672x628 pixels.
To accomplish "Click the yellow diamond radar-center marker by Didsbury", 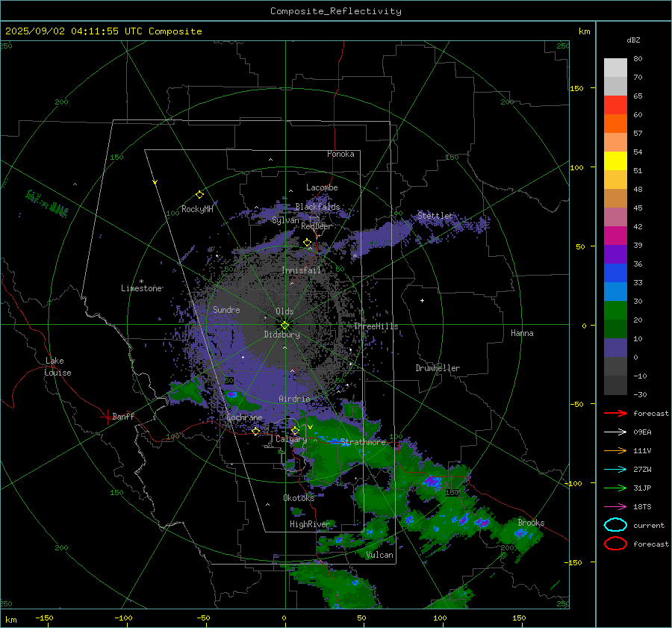I will 284,326.
